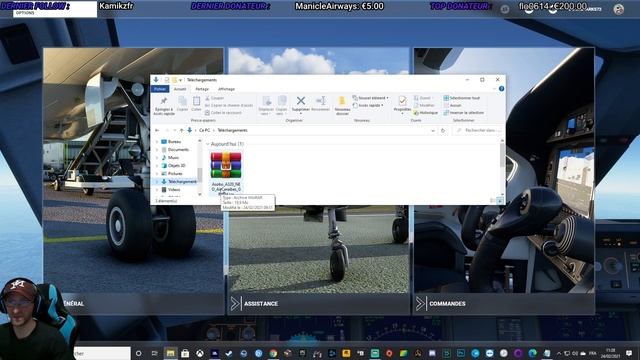Open the Nouvel élément dropdown

[x=371, y=98]
